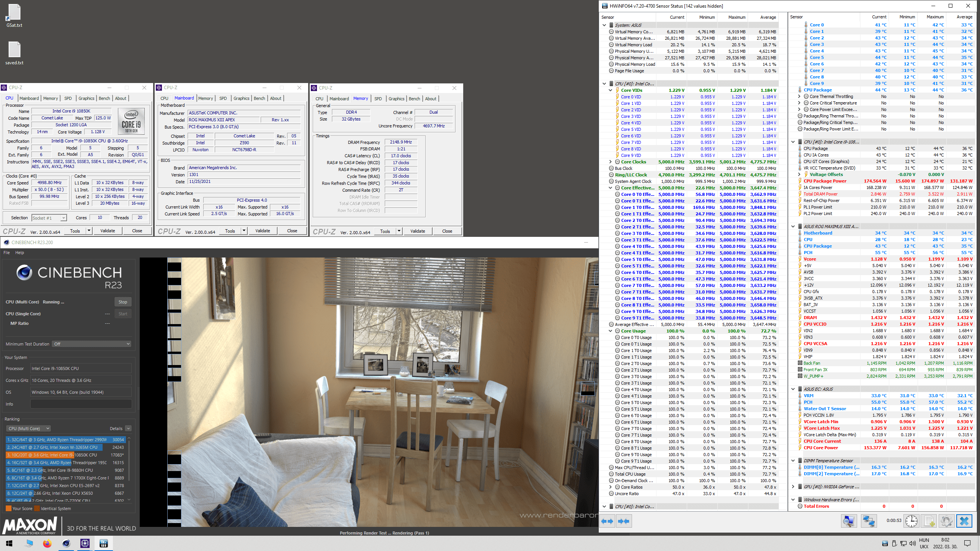
Task: Click CPU-Z chip icon in taskbar
Action: click(x=85, y=543)
